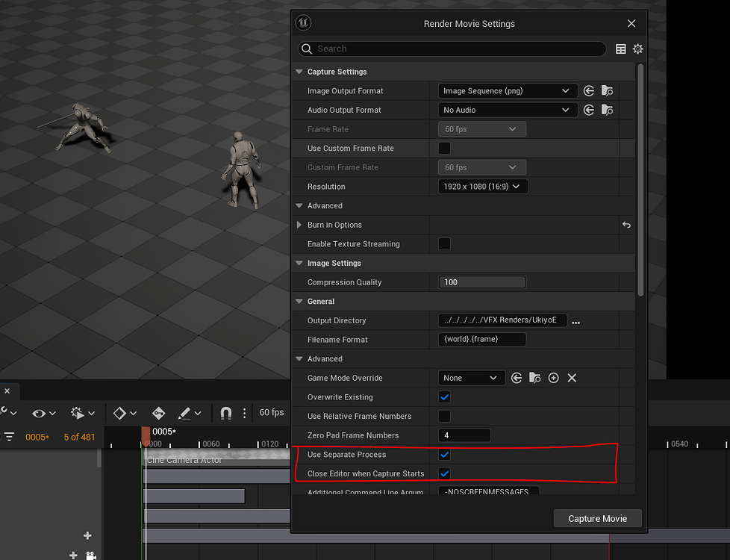The width and height of the screenshot is (730, 560).
Task: Uncheck Close Editor when Capture Starts
Action: 444,473
